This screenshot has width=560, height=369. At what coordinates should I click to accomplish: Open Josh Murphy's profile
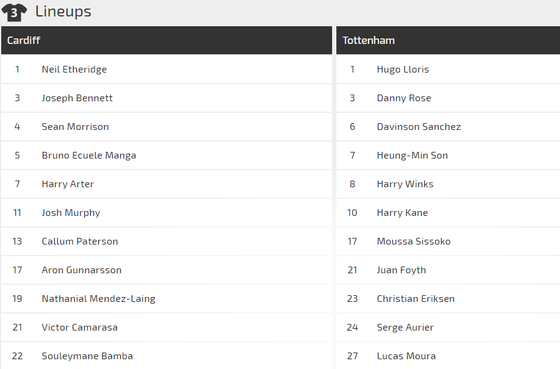click(x=71, y=213)
